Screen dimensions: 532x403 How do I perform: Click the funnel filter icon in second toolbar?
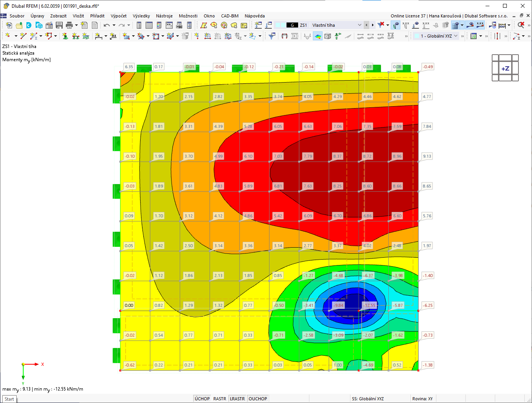[272, 36]
